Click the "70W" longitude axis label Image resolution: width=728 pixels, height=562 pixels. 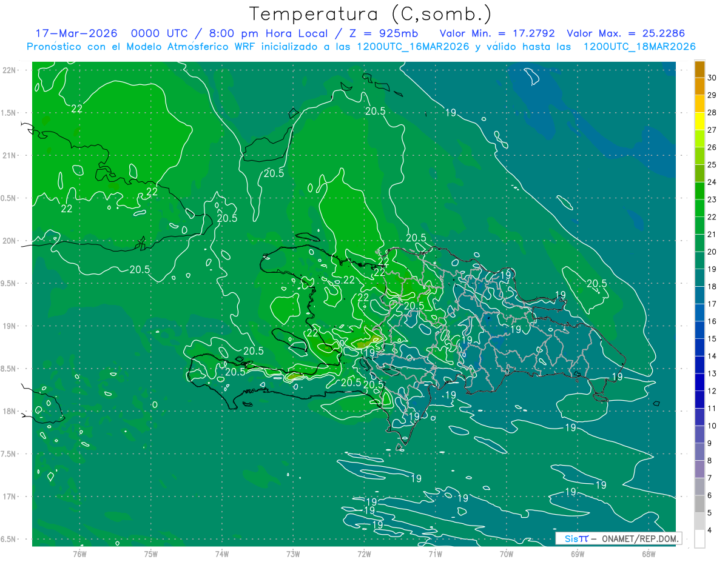click(506, 554)
